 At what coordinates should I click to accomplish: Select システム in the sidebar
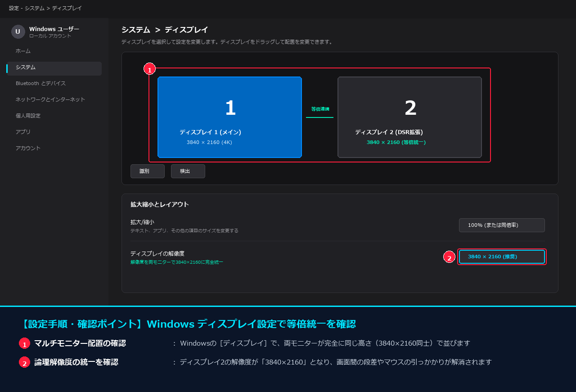54,68
